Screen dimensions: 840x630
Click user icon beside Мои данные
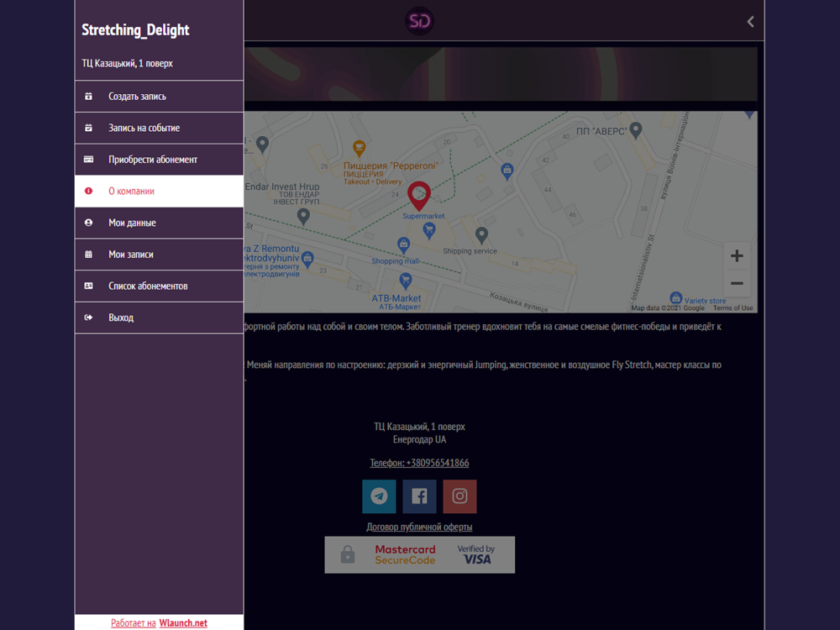coord(88,223)
